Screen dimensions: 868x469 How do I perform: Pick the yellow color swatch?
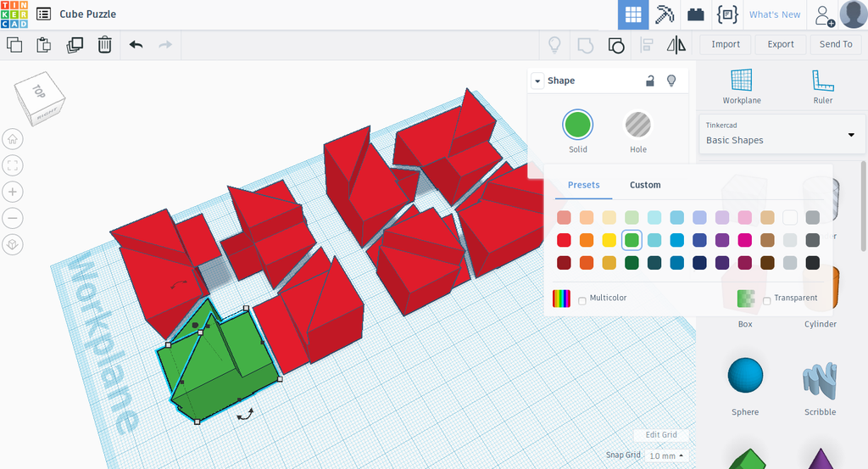609,240
